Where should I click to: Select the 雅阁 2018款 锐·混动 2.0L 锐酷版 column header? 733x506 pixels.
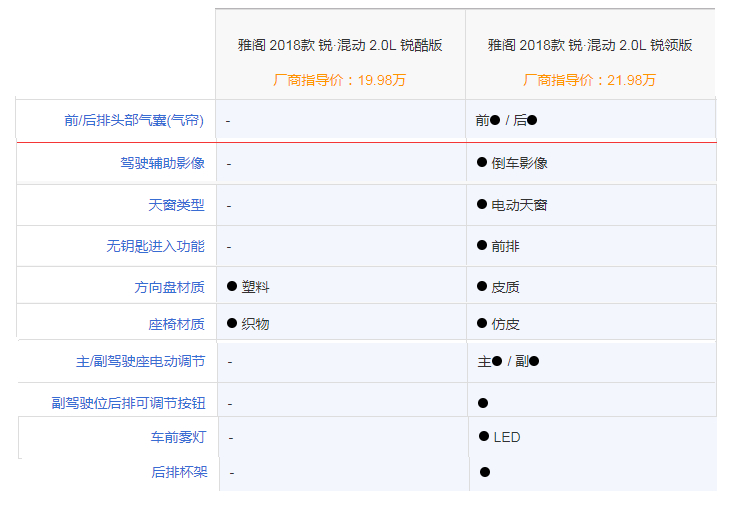point(340,45)
